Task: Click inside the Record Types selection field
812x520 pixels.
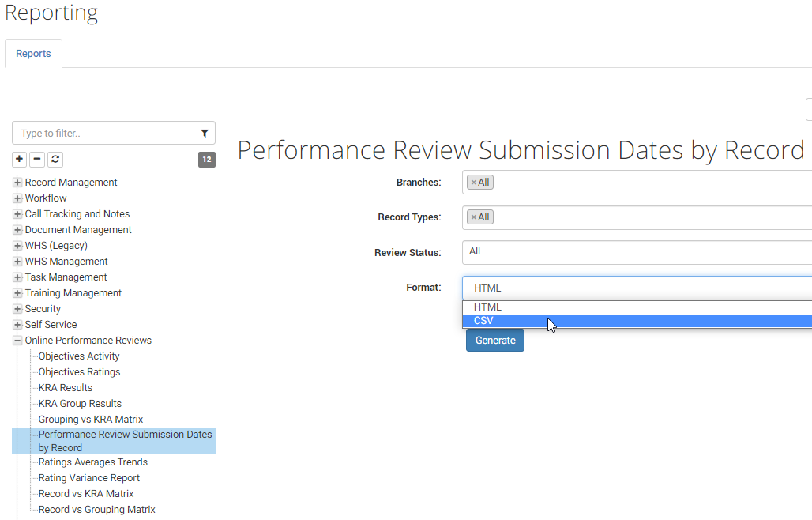Action: (x=637, y=217)
